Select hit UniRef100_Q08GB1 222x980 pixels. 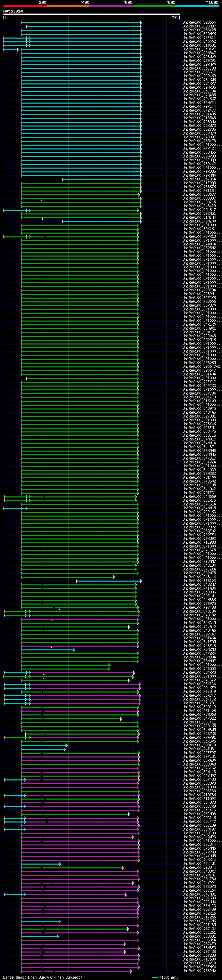tap(199, 936)
